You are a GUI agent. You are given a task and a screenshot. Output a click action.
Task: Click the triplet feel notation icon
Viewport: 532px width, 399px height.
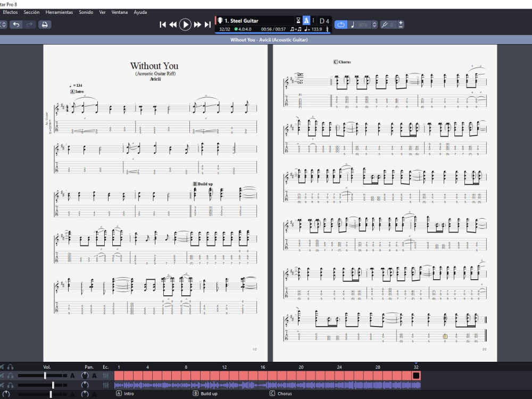click(295, 29)
